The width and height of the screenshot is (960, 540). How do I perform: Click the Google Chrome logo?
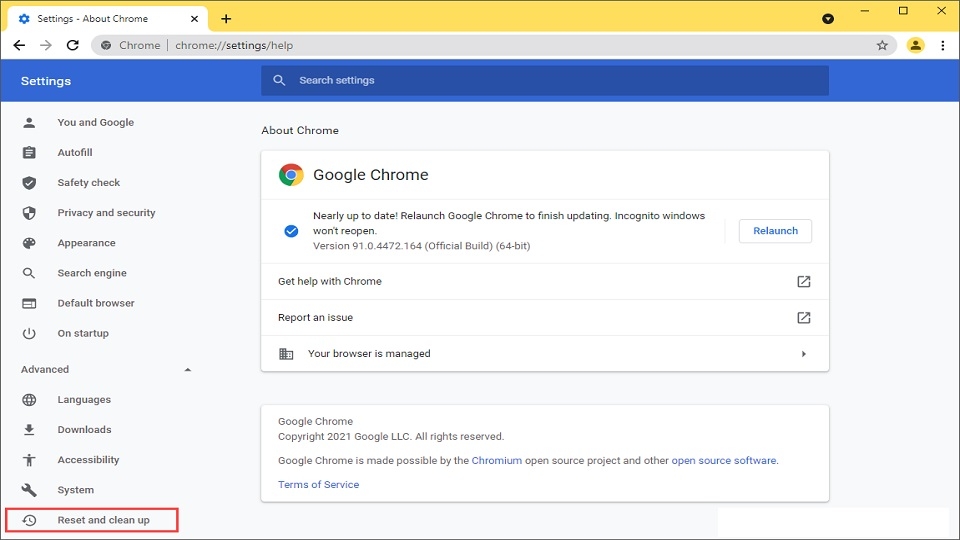point(291,174)
